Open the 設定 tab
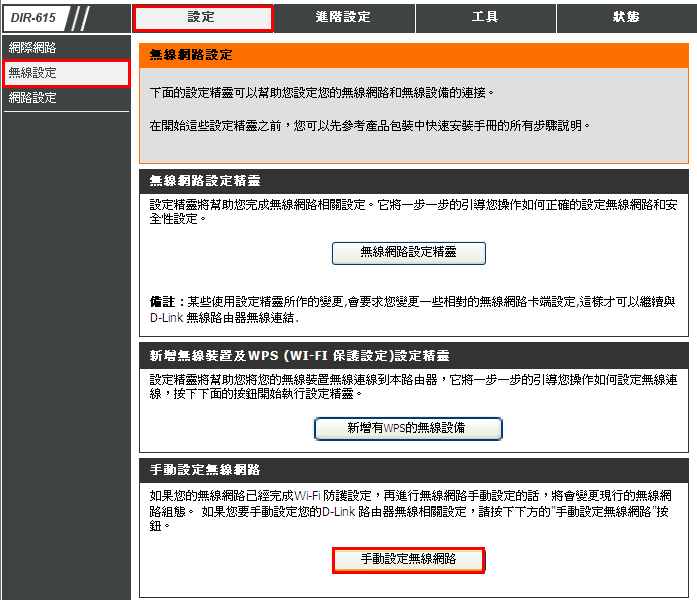 click(203, 18)
